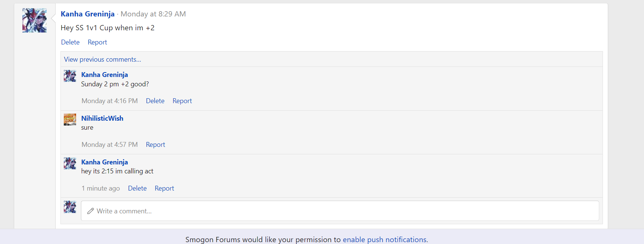
Task: Delete the 'Sunday 2 pm +2 good?' comment
Action: pos(155,101)
